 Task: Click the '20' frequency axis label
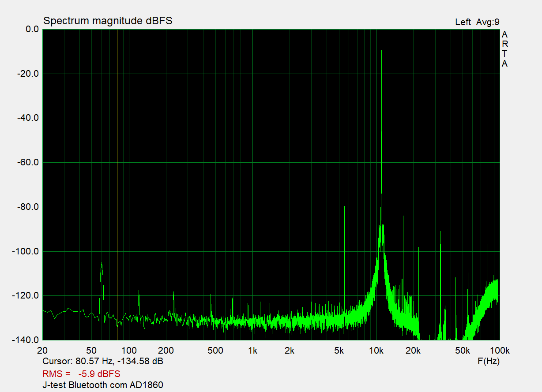[x=42, y=351]
